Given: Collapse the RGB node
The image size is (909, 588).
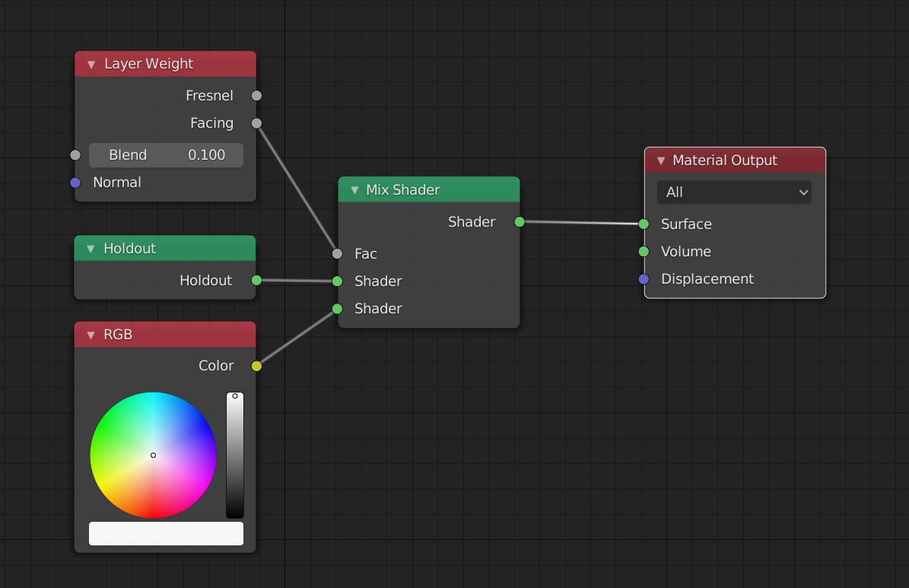Looking at the screenshot, I should [x=91, y=334].
